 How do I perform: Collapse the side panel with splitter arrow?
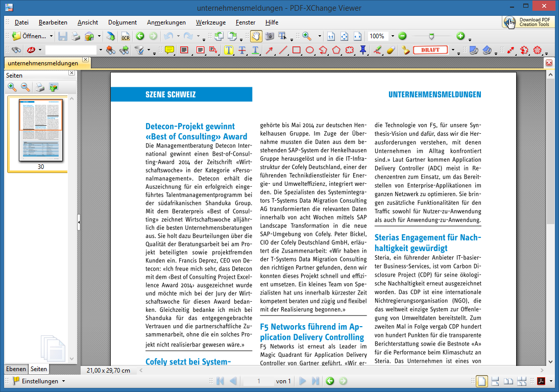(x=79, y=223)
